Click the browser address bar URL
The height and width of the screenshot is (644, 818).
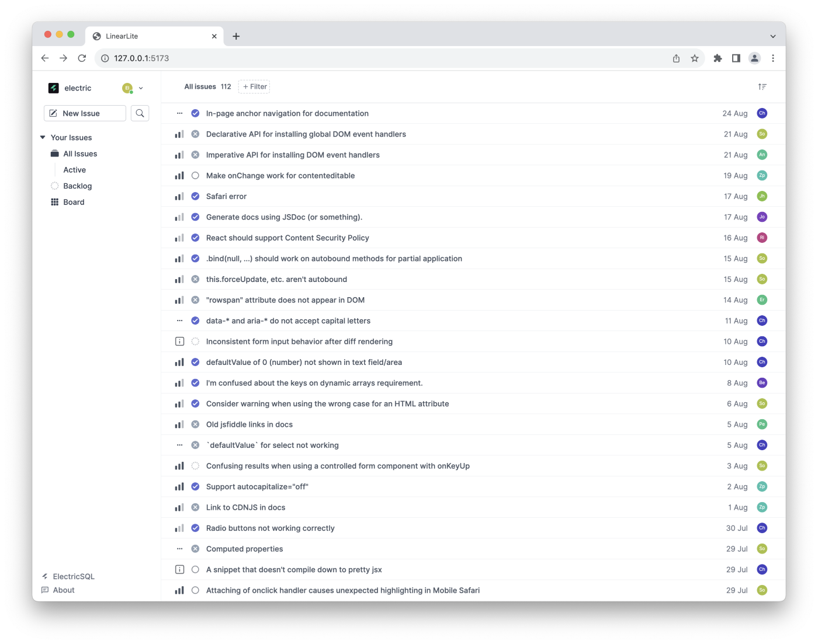pyautogui.click(x=141, y=58)
